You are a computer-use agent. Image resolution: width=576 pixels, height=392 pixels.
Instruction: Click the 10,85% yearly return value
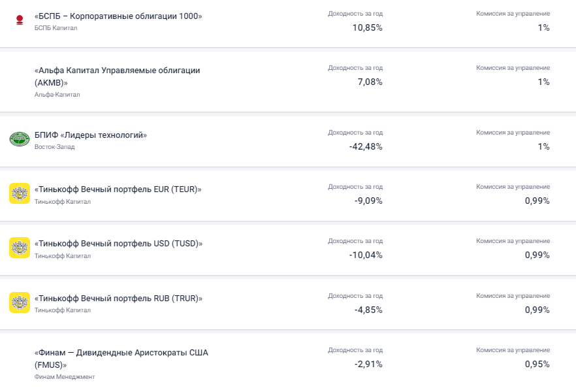367,27
